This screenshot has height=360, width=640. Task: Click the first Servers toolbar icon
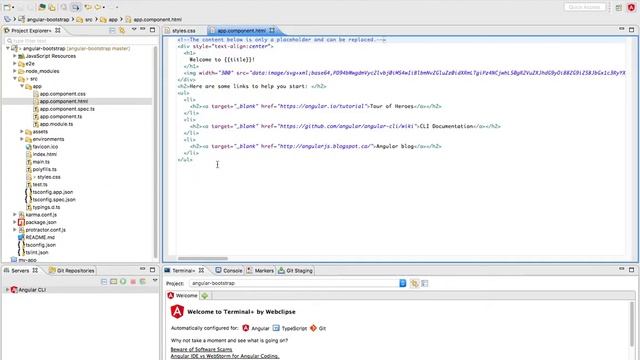[x=104, y=281]
